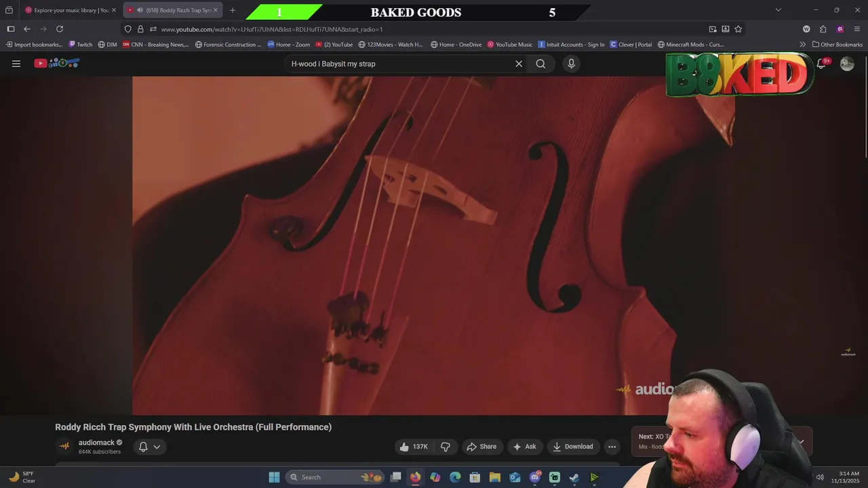Open Steam from the taskbar
This screenshot has width=868, height=488.
(x=574, y=477)
